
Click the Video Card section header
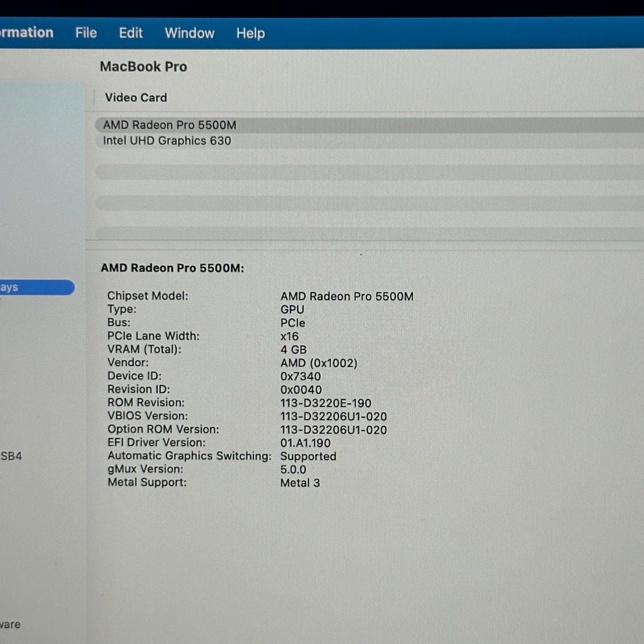click(135, 98)
